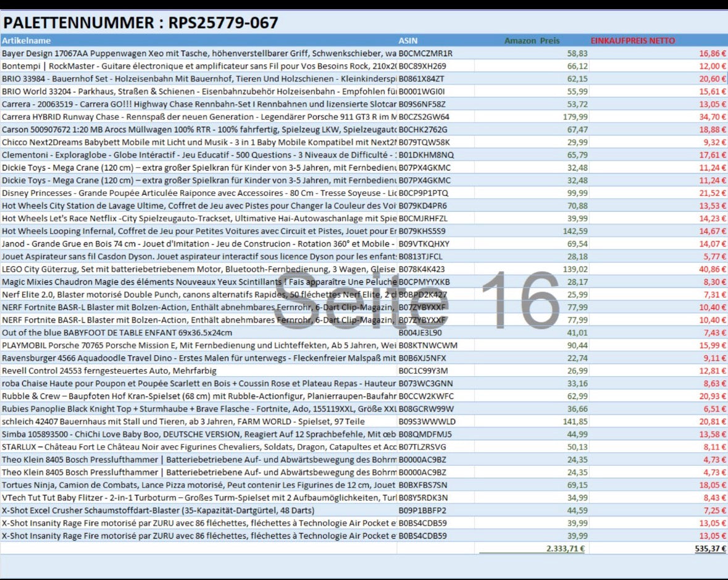
Task: Click ASIN cell B078K4K423
Action: pyautogui.click(x=422, y=269)
